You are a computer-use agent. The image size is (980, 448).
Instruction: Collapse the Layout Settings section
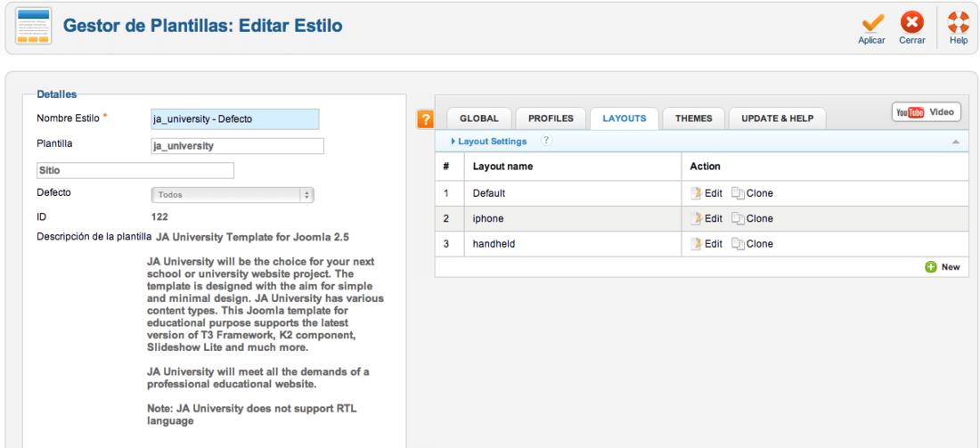coord(491,142)
